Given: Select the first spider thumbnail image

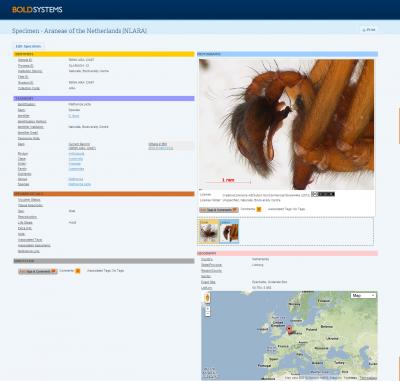Looking at the screenshot, I should pyautogui.click(x=209, y=231).
